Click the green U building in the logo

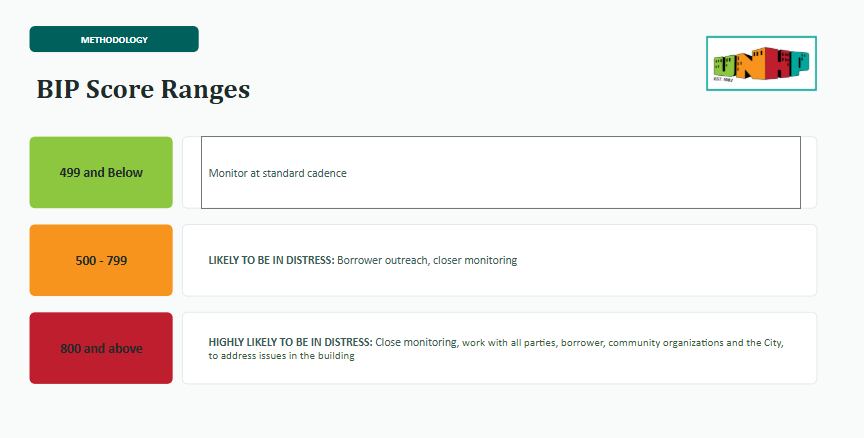(x=724, y=66)
